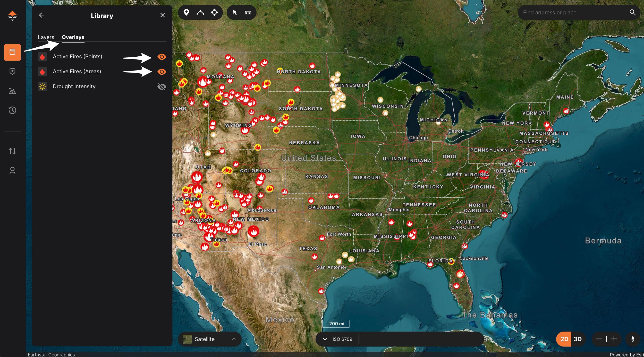Switch map to 2D view mode

pyautogui.click(x=564, y=339)
